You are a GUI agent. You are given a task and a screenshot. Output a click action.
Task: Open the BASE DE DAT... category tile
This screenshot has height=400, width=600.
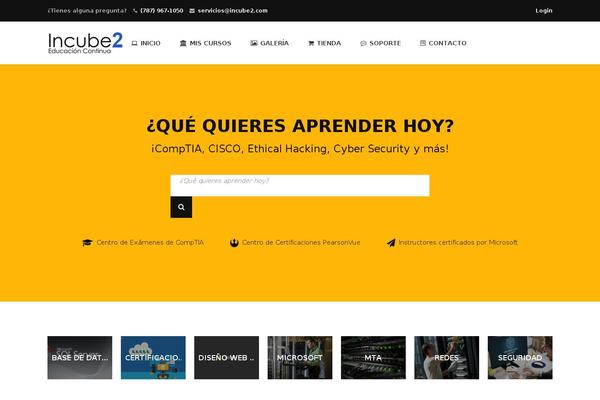80,358
